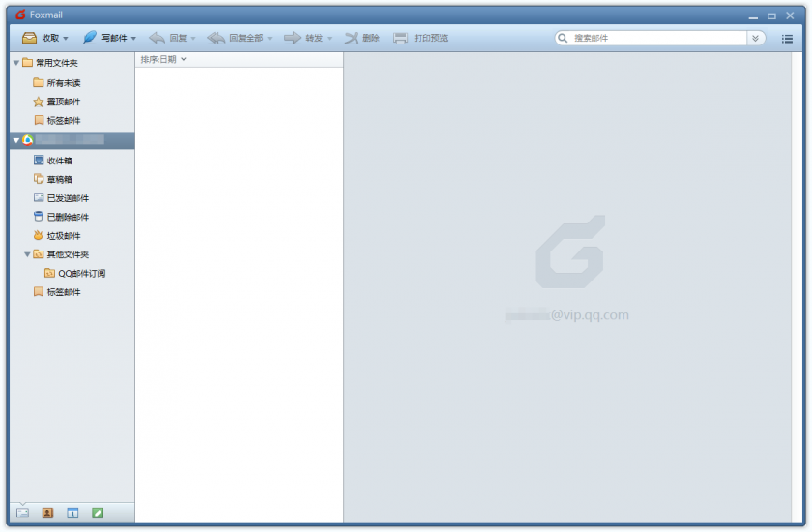
Task: Open the 写邮件 dropdown arrow
Action: (133, 39)
